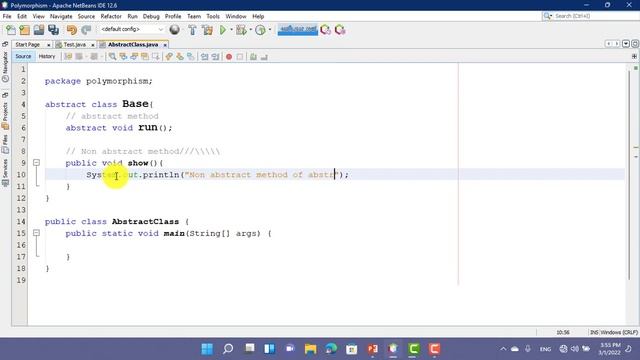Open PowerPoint from the taskbar

tap(373, 349)
